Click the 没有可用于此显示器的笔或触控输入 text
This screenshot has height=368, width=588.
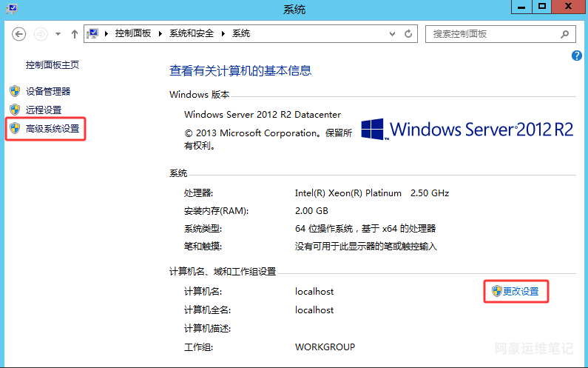coord(366,247)
